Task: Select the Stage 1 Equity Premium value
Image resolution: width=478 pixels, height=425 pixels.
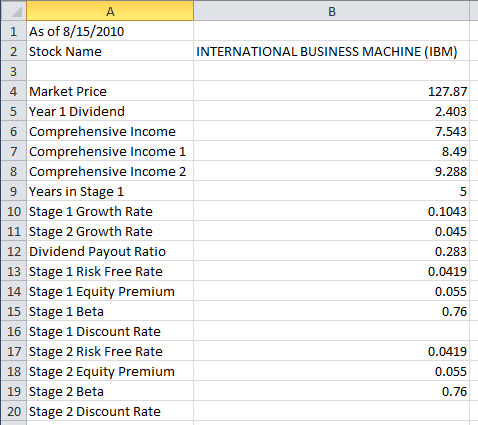Action: point(331,291)
